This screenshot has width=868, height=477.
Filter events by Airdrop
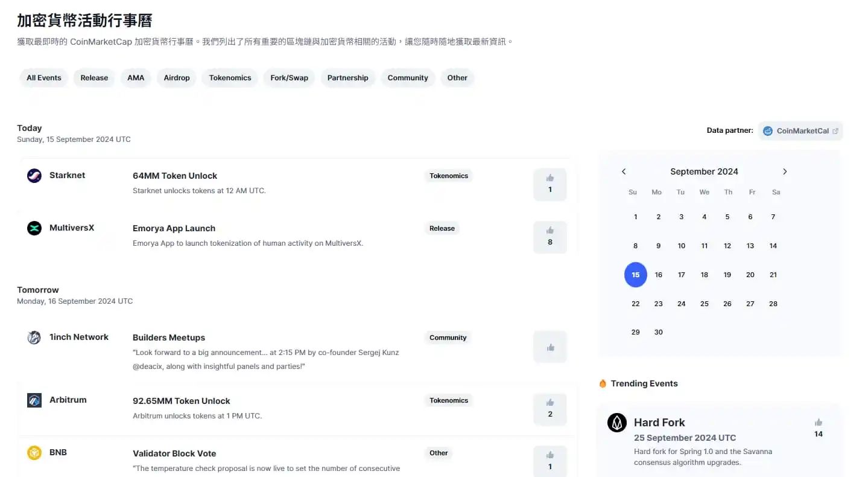tap(177, 78)
